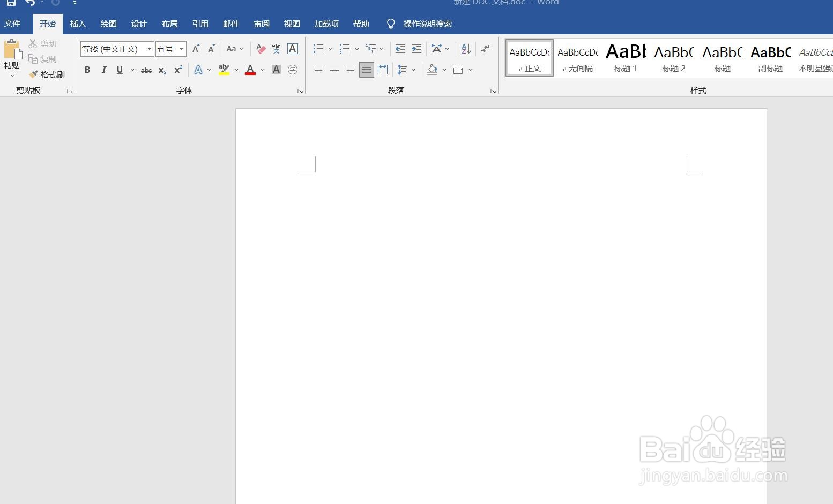
Task: Open the Asian layout dropdown
Action: [x=440, y=49]
